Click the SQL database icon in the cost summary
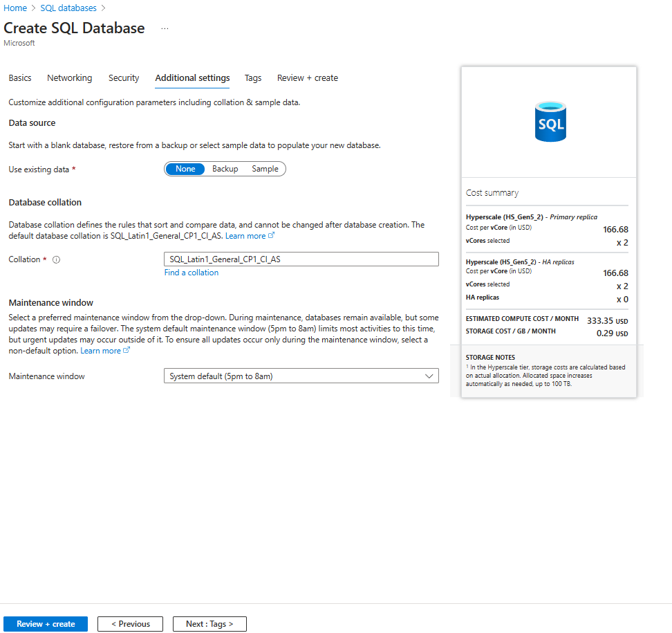Viewport: 672px width, 633px height. click(x=550, y=121)
